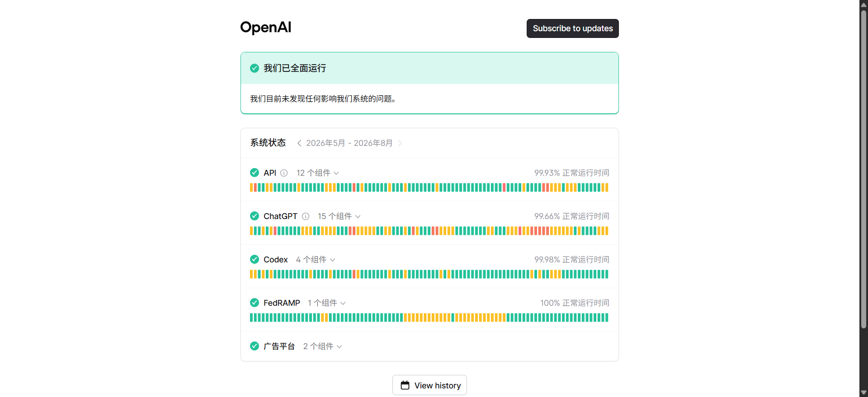The height and width of the screenshot is (397, 868).
Task: Expand the API 12 个组件 list
Action: pyautogui.click(x=317, y=173)
